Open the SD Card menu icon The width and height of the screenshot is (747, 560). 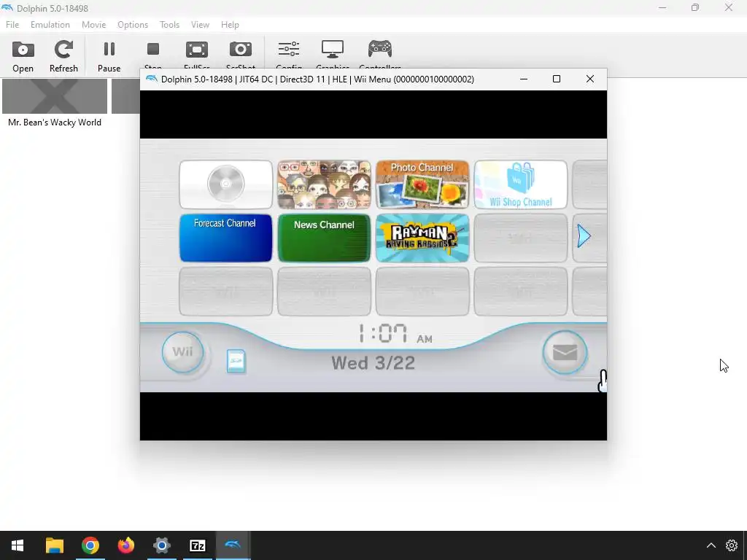[x=236, y=362]
